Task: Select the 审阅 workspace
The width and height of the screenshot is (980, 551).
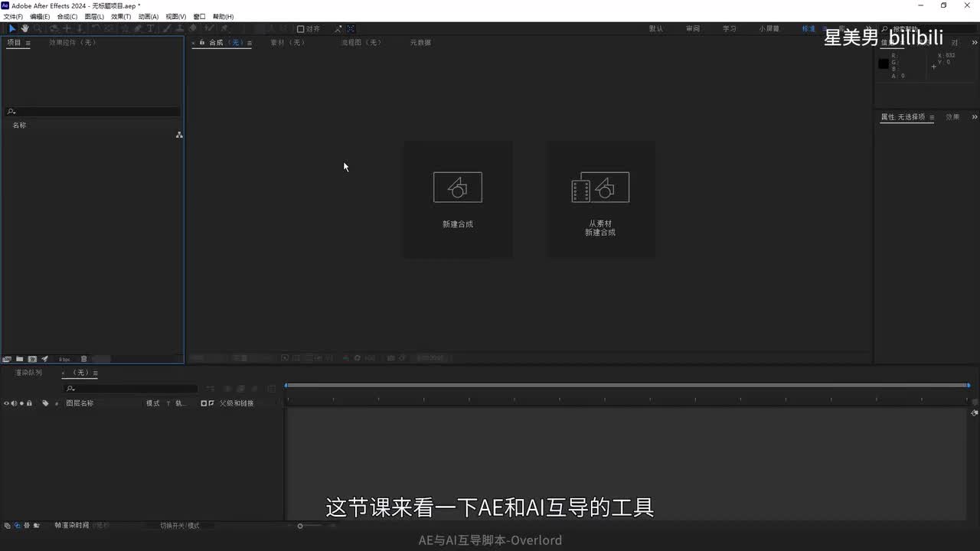Action: [x=693, y=29]
